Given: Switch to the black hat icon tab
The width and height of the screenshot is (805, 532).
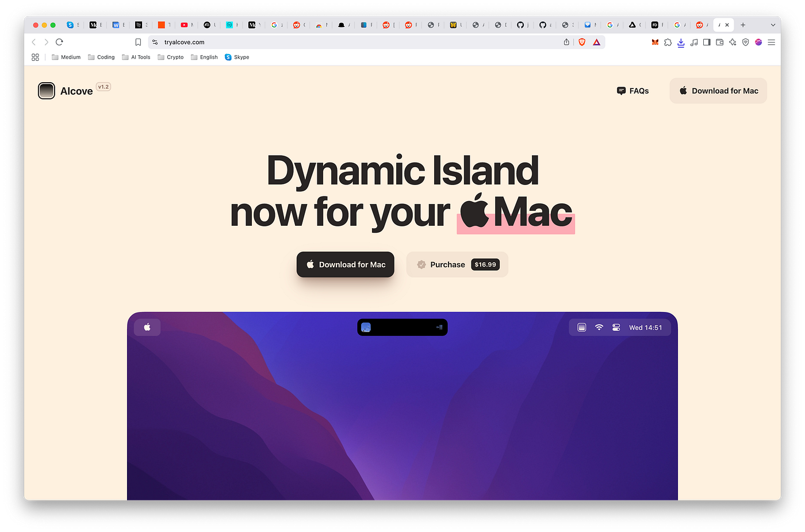Looking at the screenshot, I should [x=344, y=25].
